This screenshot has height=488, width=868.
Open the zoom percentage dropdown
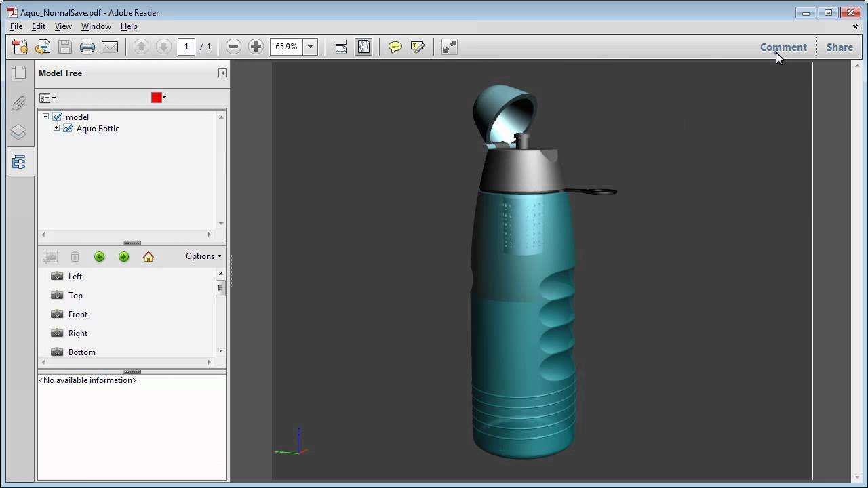click(311, 47)
